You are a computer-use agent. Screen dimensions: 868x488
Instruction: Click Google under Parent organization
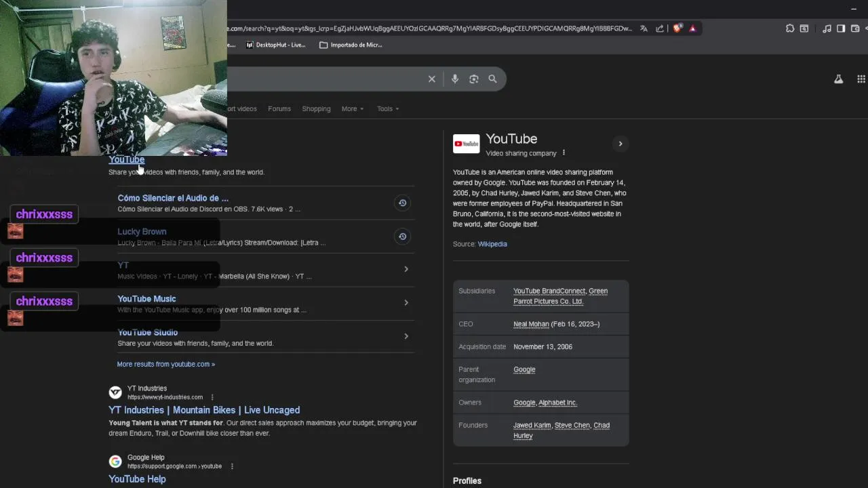(524, 369)
